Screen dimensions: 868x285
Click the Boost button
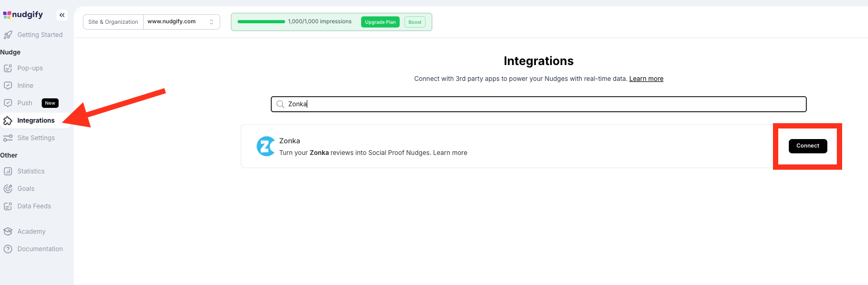415,22
